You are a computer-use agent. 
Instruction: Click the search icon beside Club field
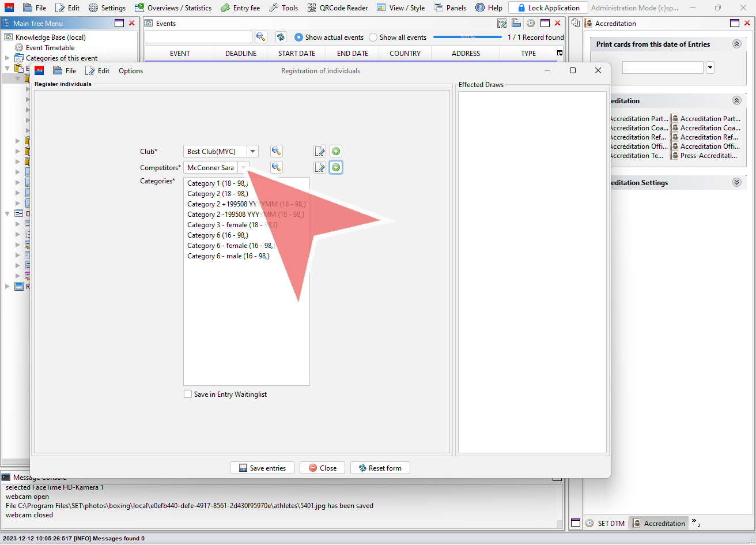click(x=277, y=152)
